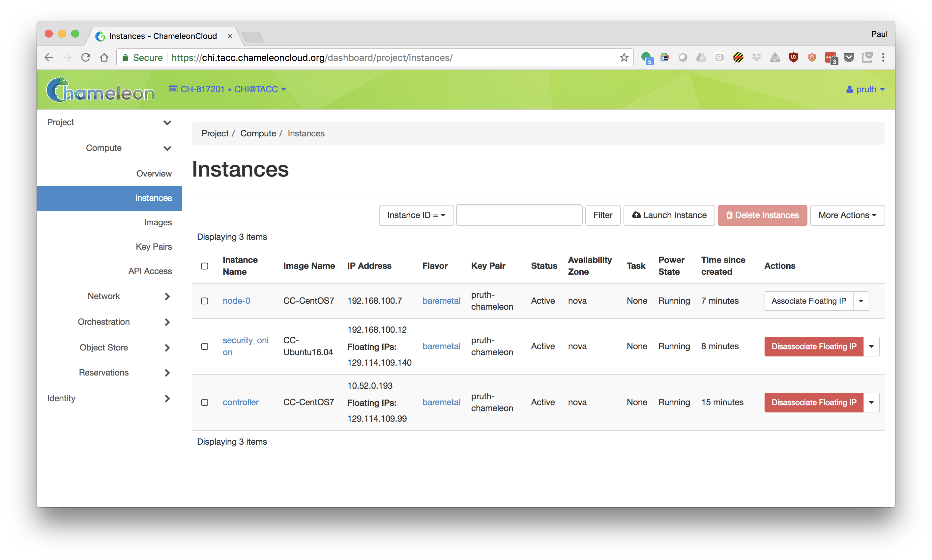Go to browser home page icon
This screenshot has width=932, height=560.
(x=104, y=57)
